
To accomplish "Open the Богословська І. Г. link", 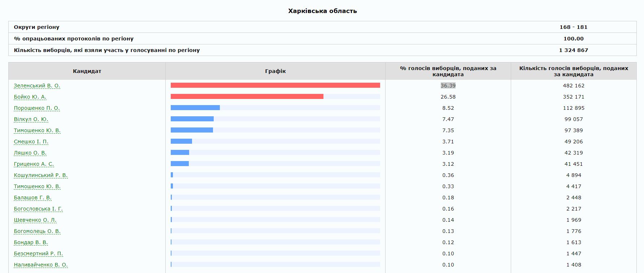I will pyautogui.click(x=38, y=209).
